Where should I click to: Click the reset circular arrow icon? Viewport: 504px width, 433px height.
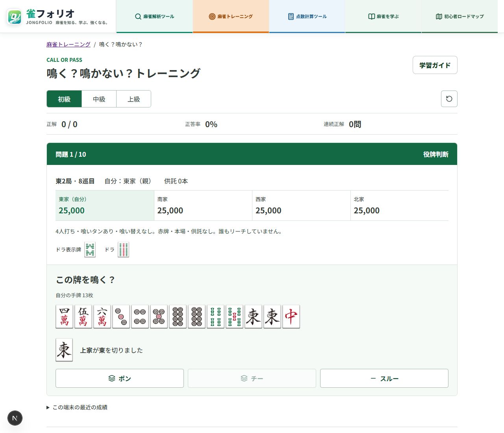449,99
